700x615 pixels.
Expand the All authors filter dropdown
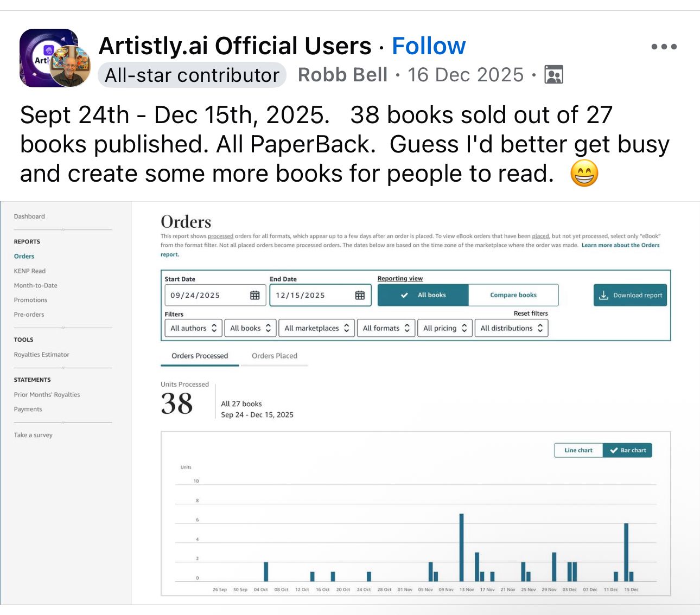coord(193,328)
